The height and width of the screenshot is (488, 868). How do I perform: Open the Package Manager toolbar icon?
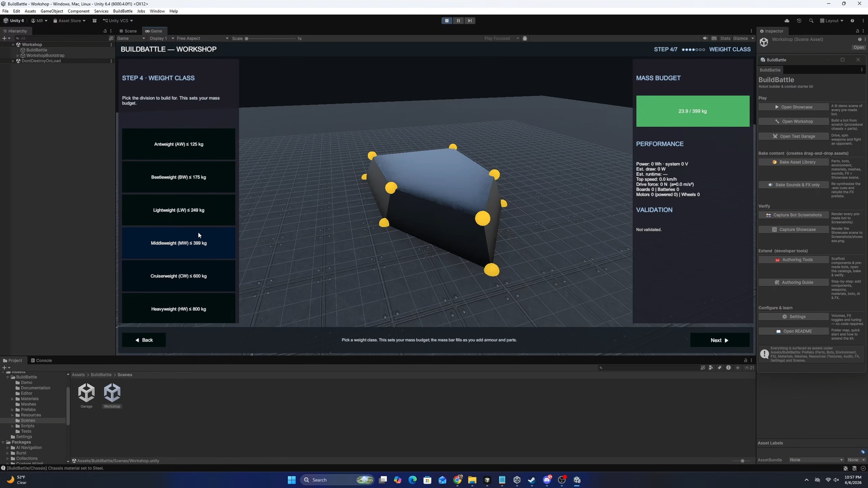coord(94,21)
